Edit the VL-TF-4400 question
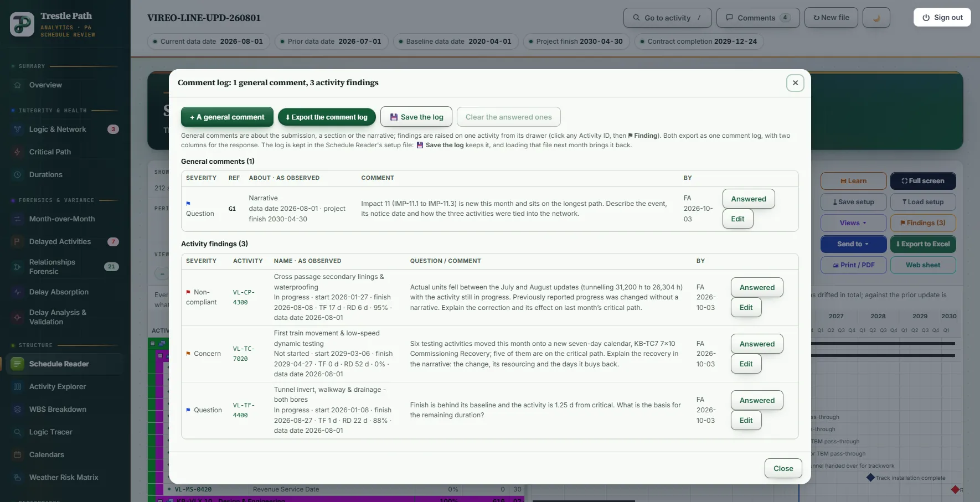Viewport: 980px width, 502px height. coord(746,421)
